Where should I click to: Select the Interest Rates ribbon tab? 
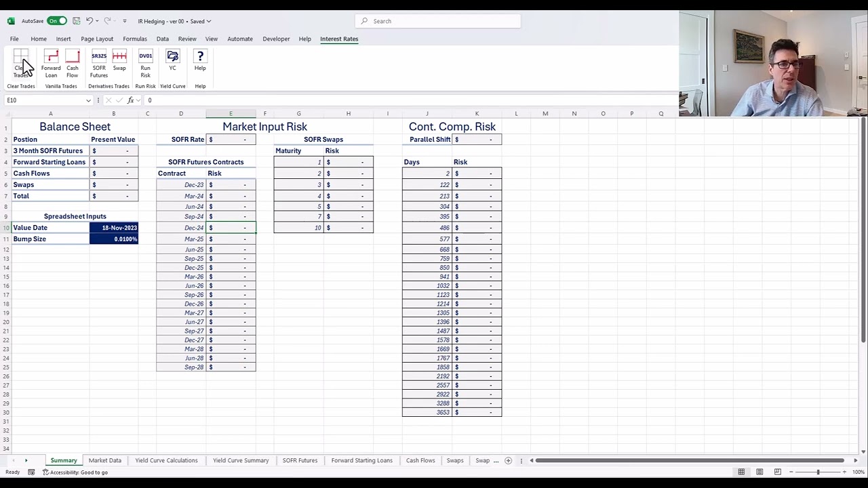click(339, 39)
